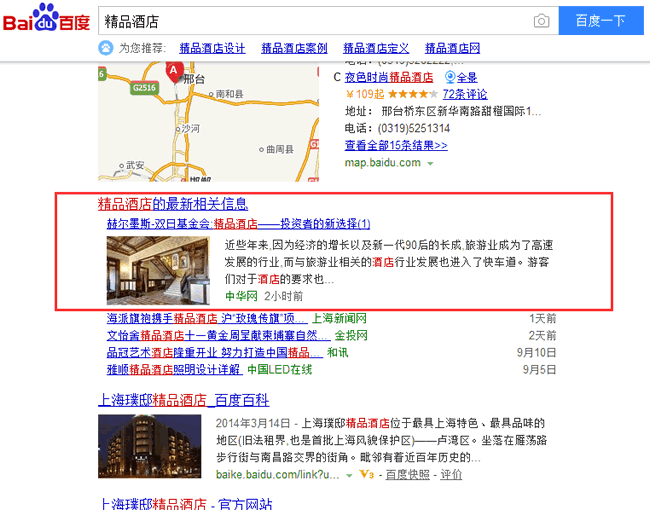This screenshot has height=510, width=650.
Task: Open camera image search icon
Action: pos(541,21)
